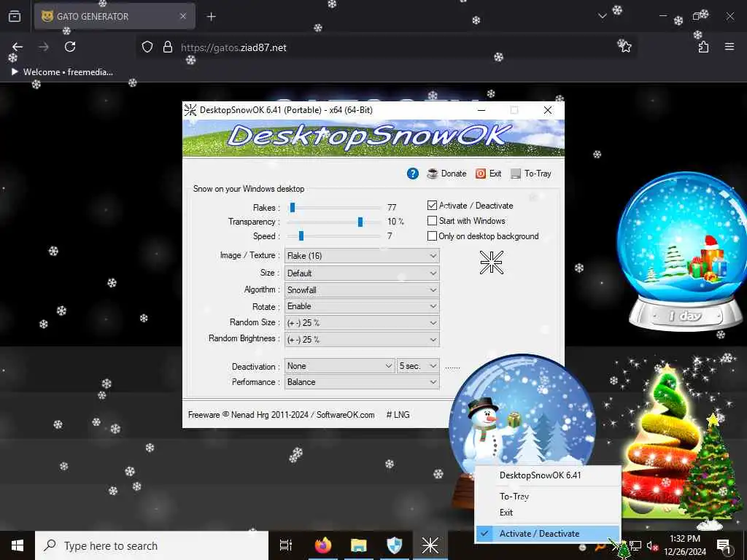Enable Start with Windows checkbox
The width and height of the screenshot is (747, 560).
pos(432,221)
